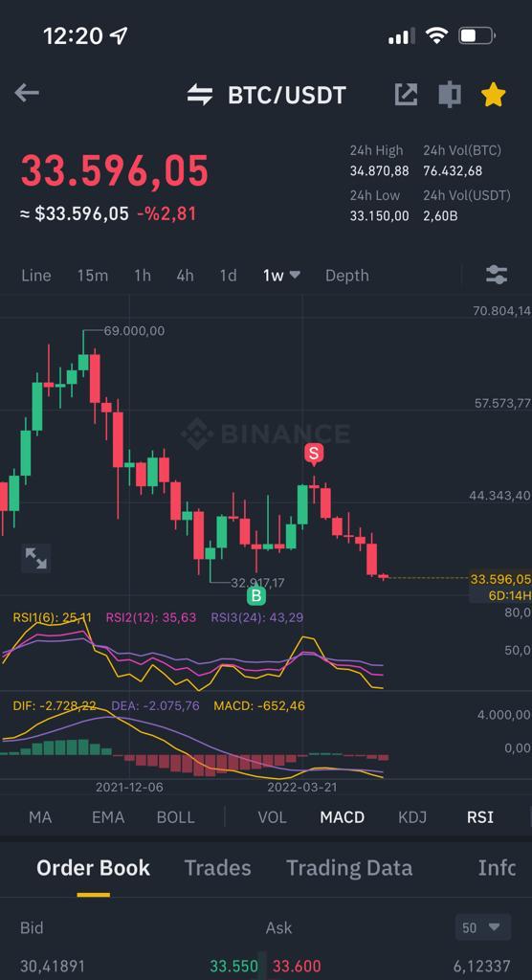This screenshot has height=980, width=532.
Task: Tap the -%2,81 change value
Action: [166, 213]
